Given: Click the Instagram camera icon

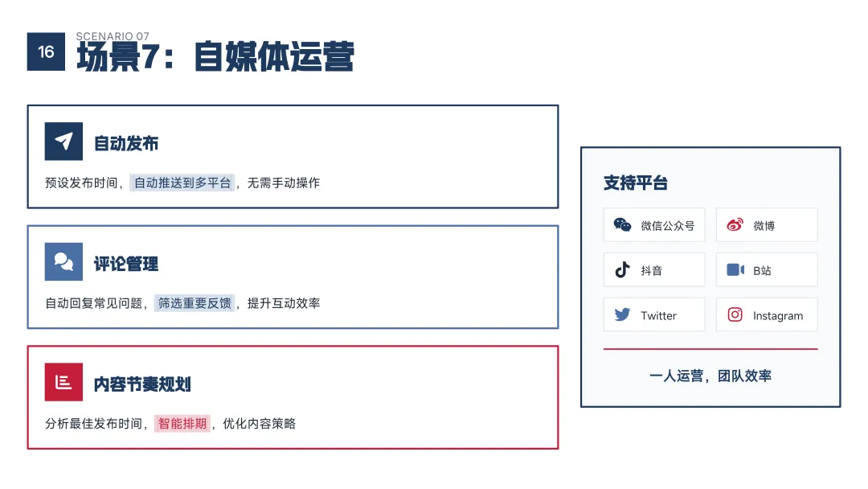Looking at the screenshot, I should [x=735, y=314].
